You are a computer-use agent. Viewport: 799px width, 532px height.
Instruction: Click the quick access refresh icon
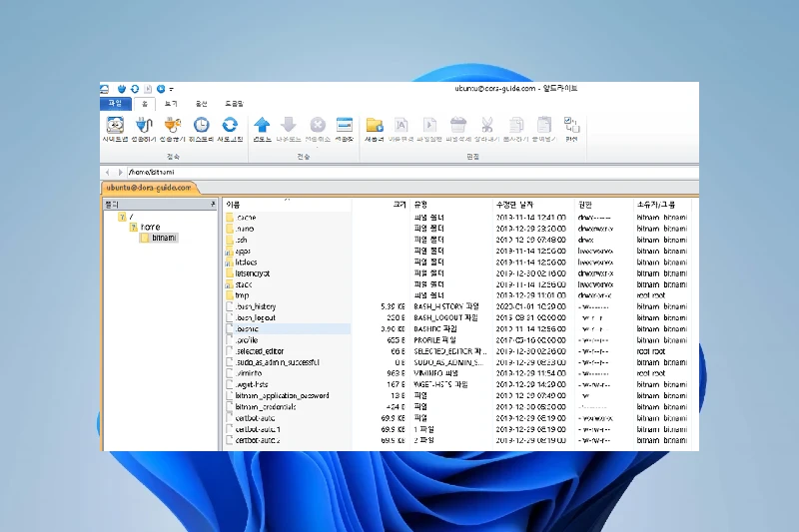pyautogui.click(x=135, y=89)
